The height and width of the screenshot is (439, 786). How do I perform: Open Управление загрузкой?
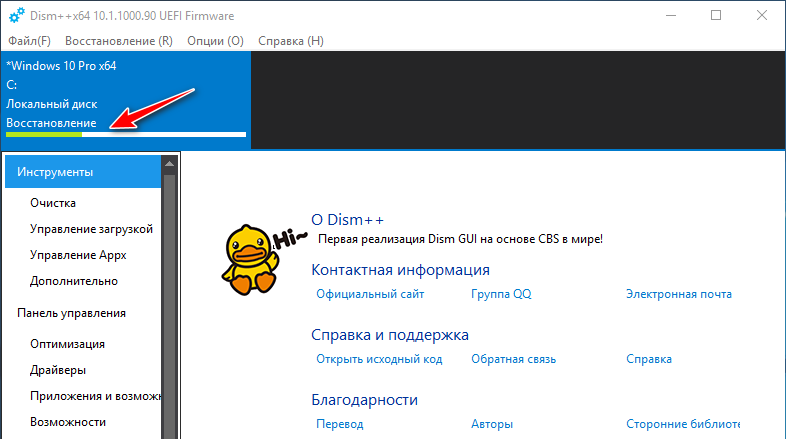[x=91, y=229]
